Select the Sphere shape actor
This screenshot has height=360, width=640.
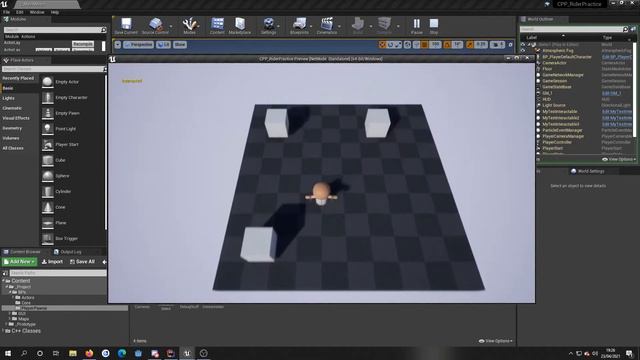(73, 176)
